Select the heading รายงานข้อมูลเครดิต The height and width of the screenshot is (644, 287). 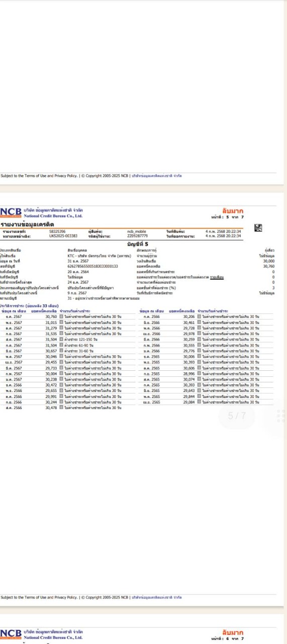tap(27, 224)
